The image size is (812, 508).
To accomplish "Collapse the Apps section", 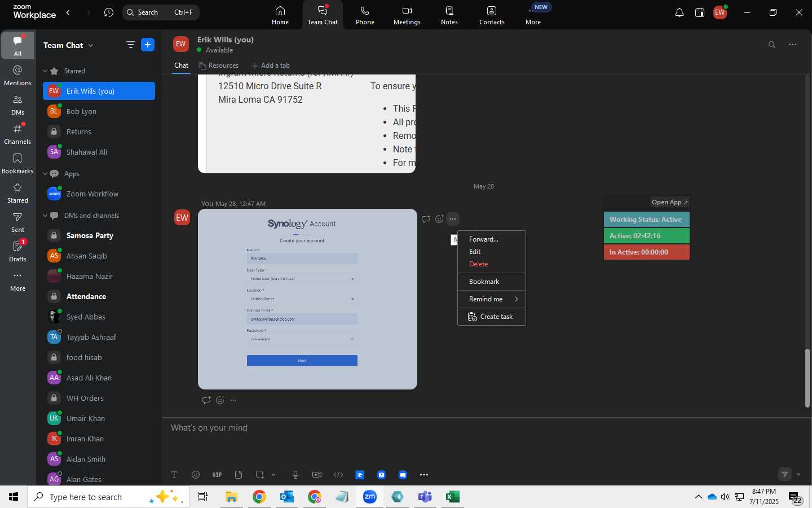I will tap(45, 174).
